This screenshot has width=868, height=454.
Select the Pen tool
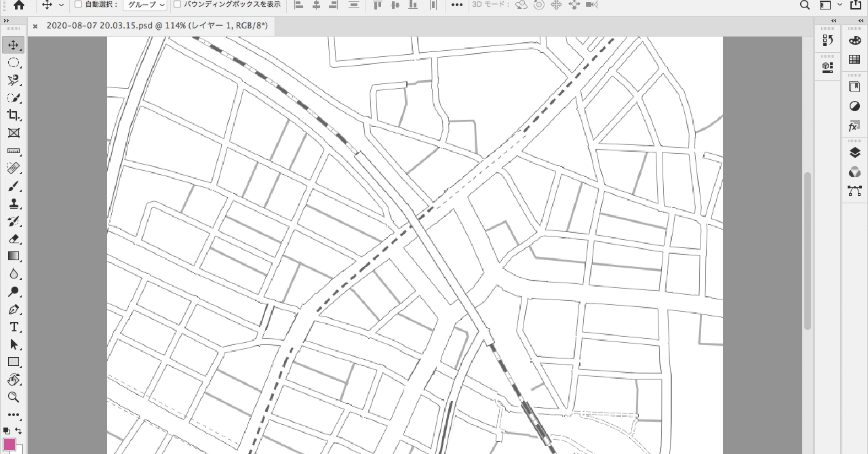13,309
